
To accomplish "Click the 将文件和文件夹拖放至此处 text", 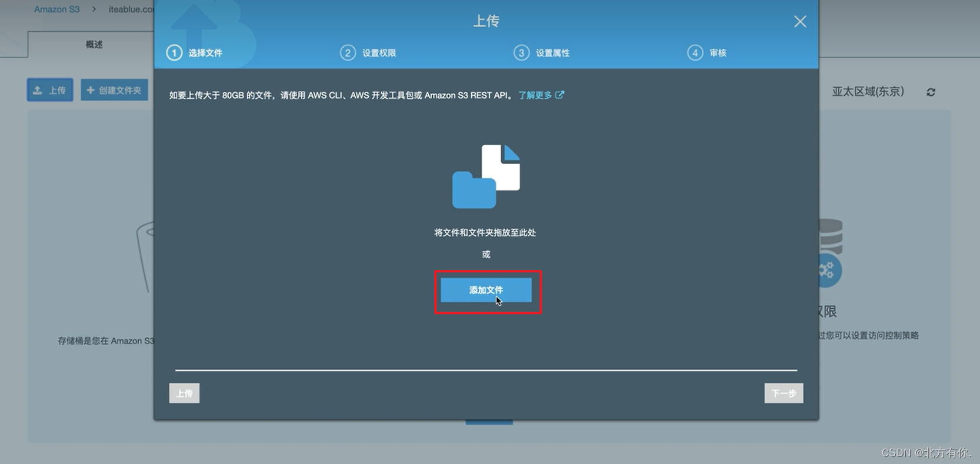I will [x=485, y=232].
